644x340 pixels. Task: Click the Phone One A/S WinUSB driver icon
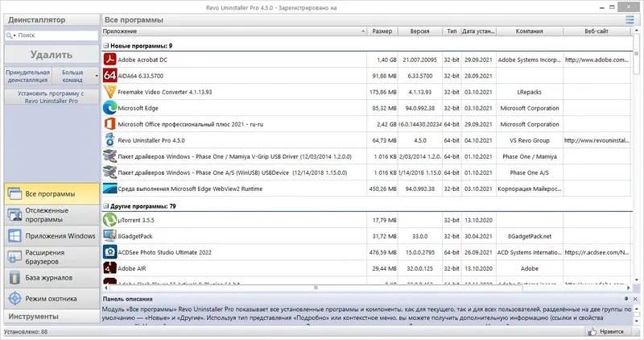[109, 172]
